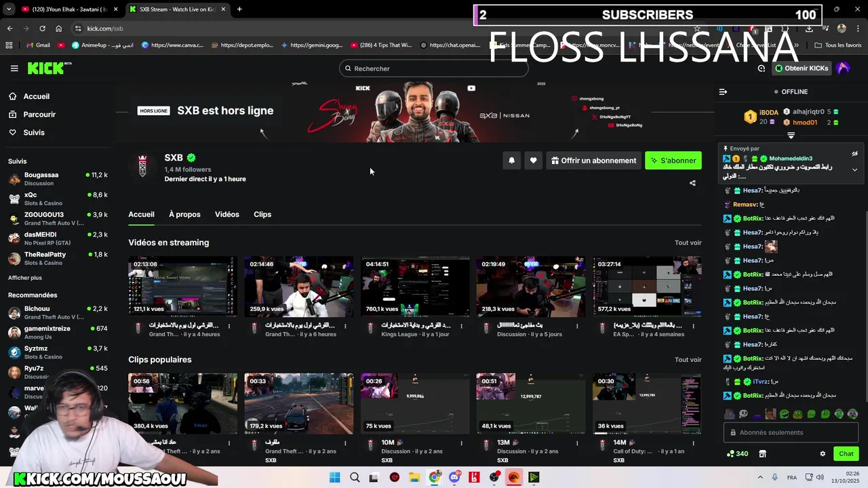Open the 02:19:49 video thumbnail
This screenshot has height=488, width=868.
(531, 287)
